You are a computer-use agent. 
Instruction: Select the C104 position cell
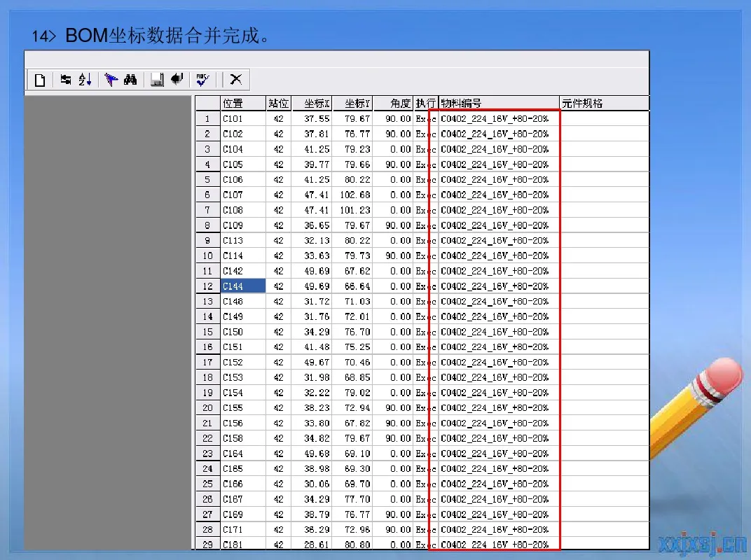pyautogui.click(x=243, y=149)
